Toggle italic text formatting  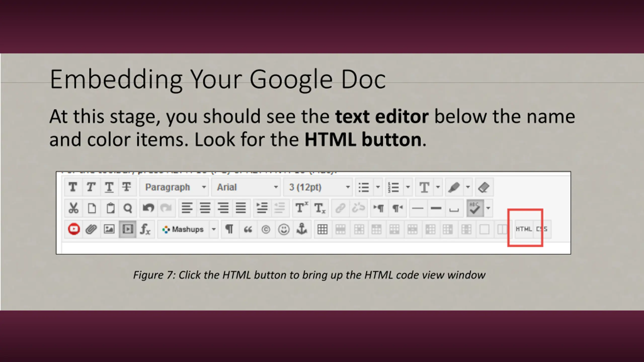[x=91, y=187]
